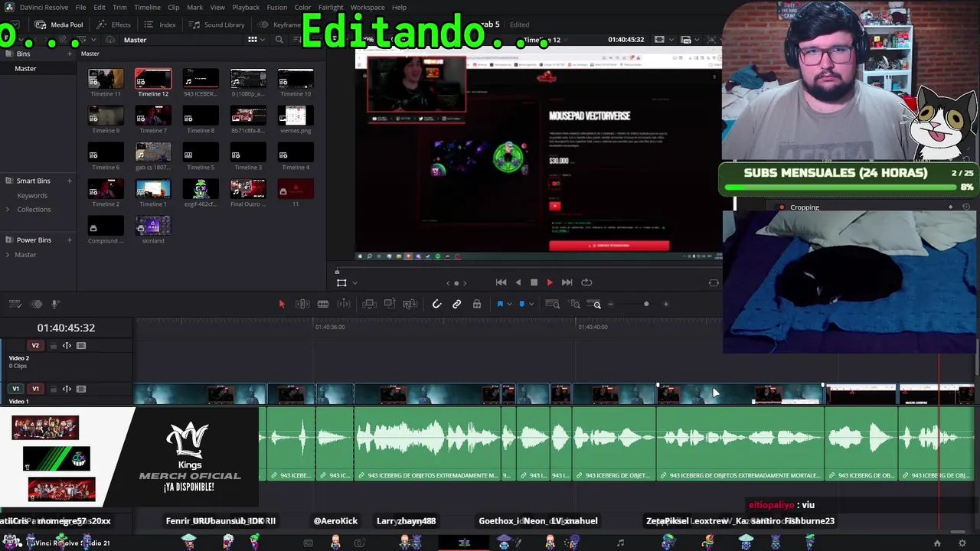Open Project Settings gear icon
The height and width of the screenshot is (551, 980).
click(x=962, y=543)
